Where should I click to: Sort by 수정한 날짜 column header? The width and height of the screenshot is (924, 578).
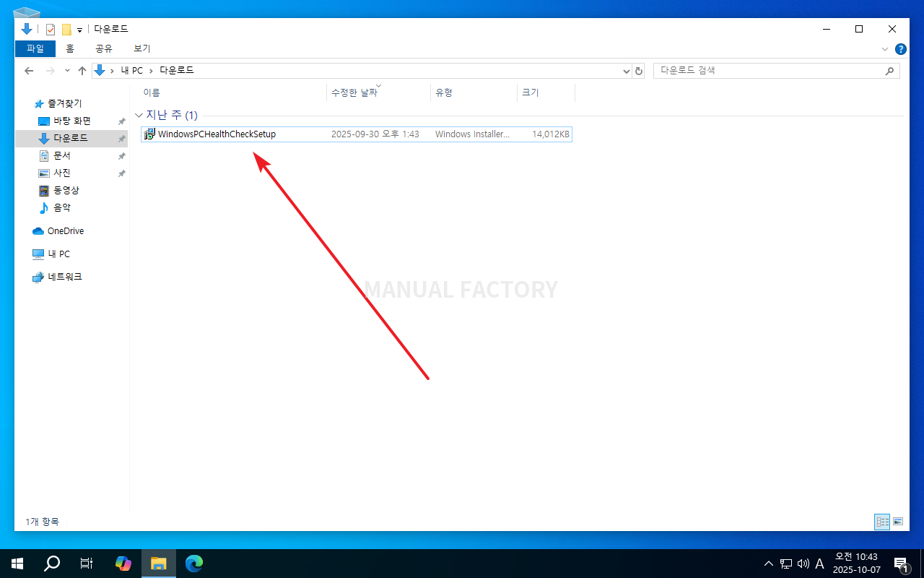coord(354,93)
